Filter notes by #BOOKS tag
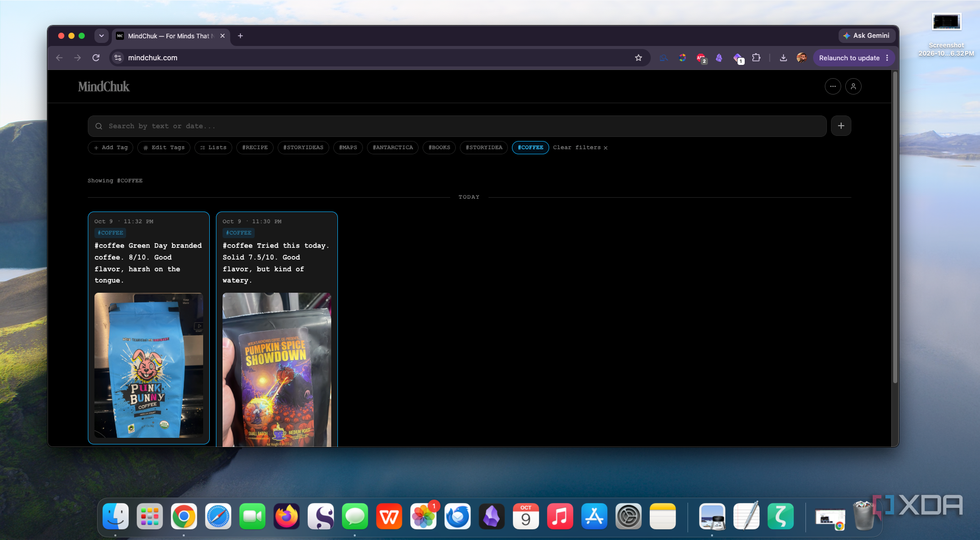The width and height of the screenshot is (980, 540). tap(439, 148)
